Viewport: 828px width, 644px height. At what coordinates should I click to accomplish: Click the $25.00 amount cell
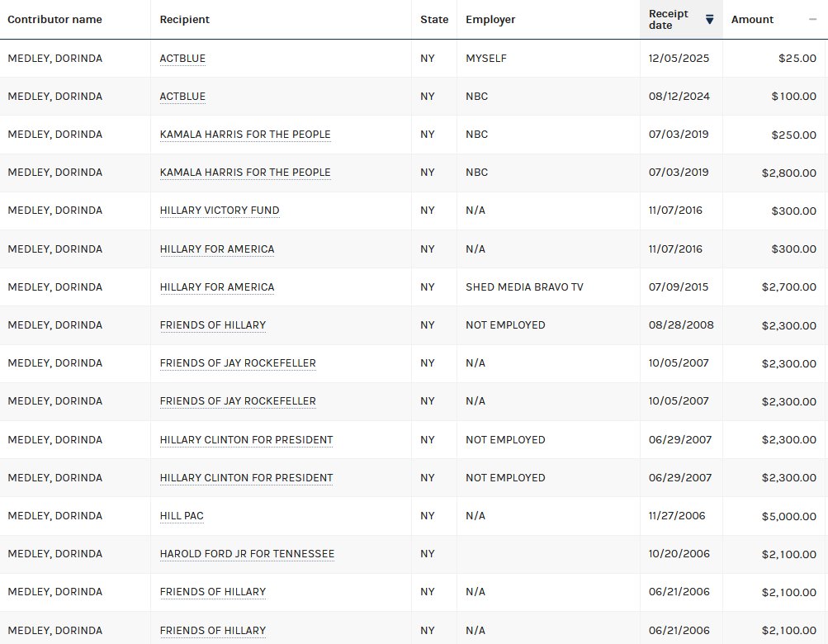797,59
